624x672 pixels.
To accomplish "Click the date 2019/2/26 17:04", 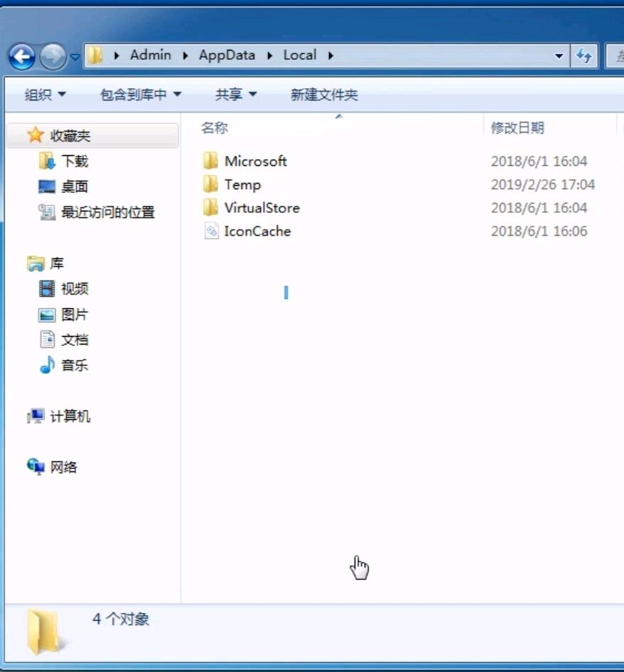I will (543, 184).
